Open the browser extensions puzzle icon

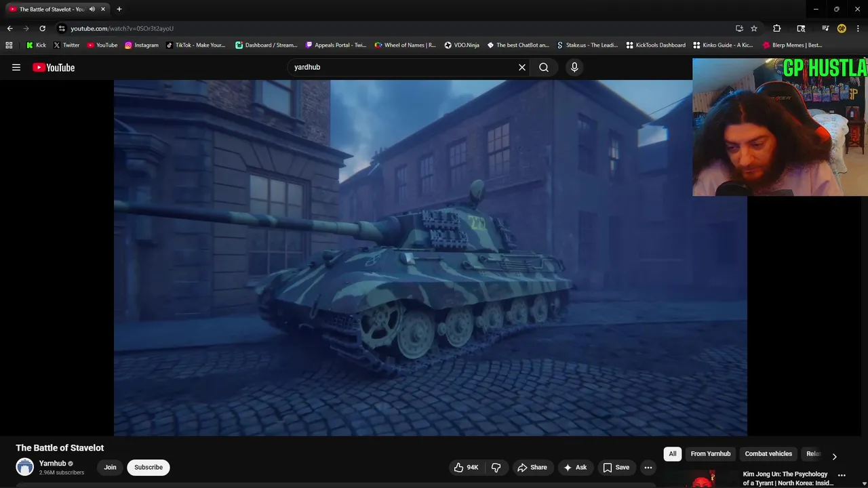click(x=777, y=28)
